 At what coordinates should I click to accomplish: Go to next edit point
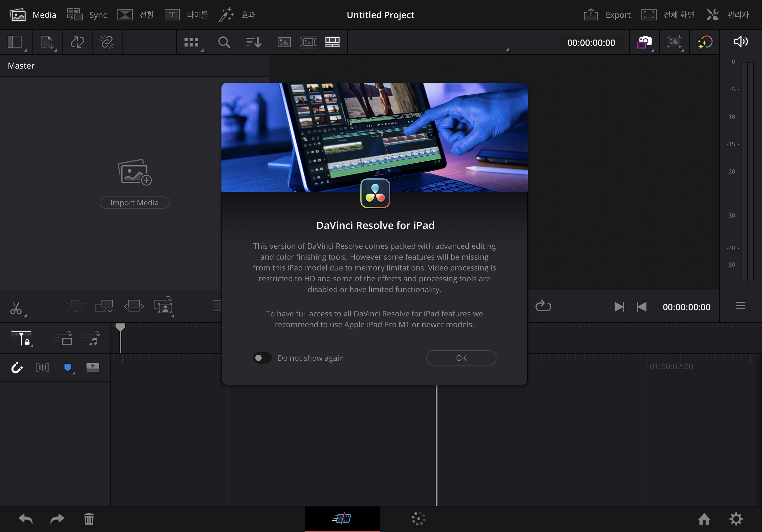point(619,307)
